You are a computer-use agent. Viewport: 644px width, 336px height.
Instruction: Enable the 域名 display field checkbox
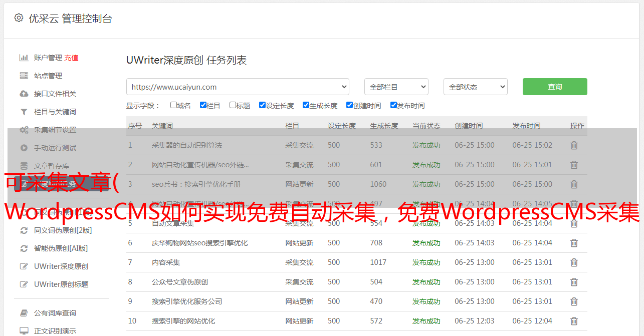173,105
